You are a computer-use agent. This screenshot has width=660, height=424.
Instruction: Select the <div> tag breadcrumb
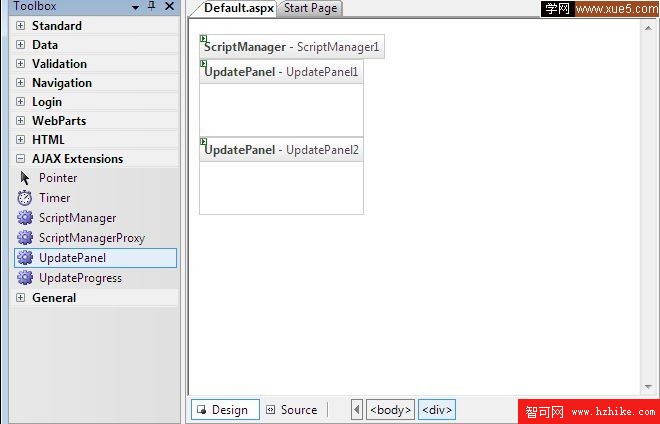pos(437,410)
